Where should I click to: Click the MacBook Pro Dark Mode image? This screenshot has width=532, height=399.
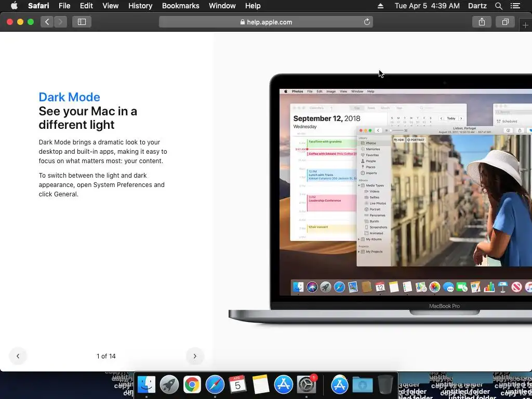[380, 198]
